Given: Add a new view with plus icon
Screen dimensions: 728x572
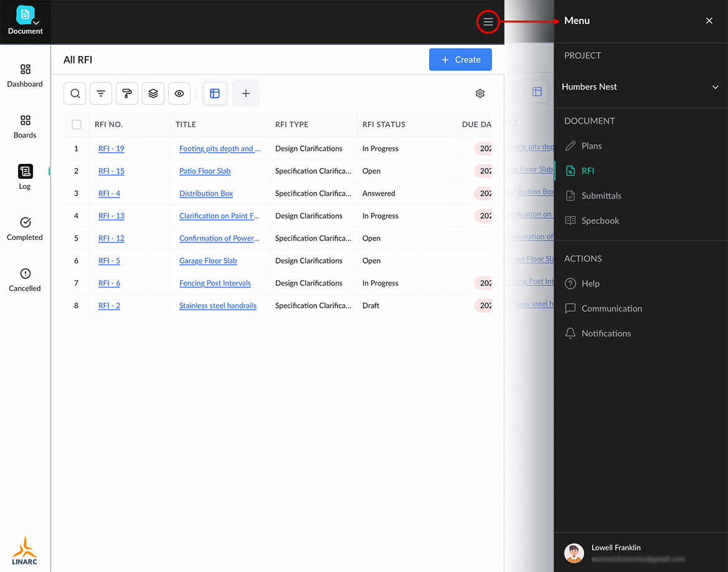Looking at the screenshot, I should pyautogui.click(x=246, y=93).
